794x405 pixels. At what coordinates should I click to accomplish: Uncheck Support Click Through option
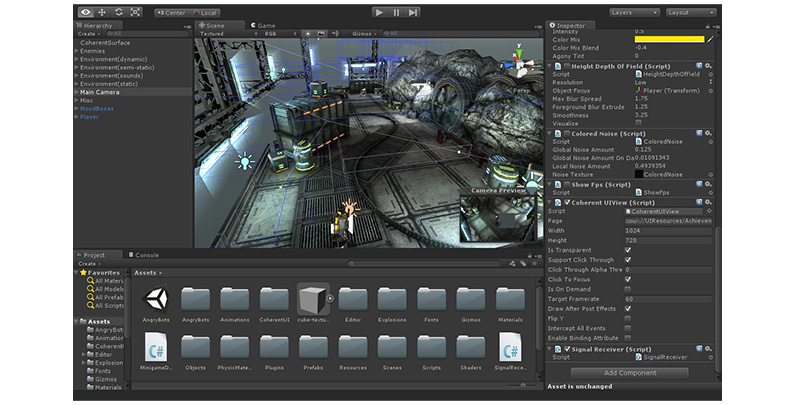(x=628, y=260)
